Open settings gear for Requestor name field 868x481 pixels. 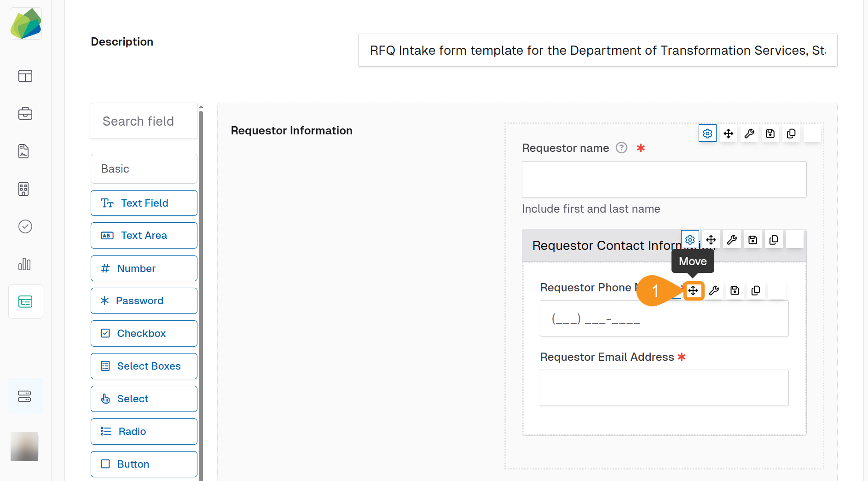coord(707,133)
